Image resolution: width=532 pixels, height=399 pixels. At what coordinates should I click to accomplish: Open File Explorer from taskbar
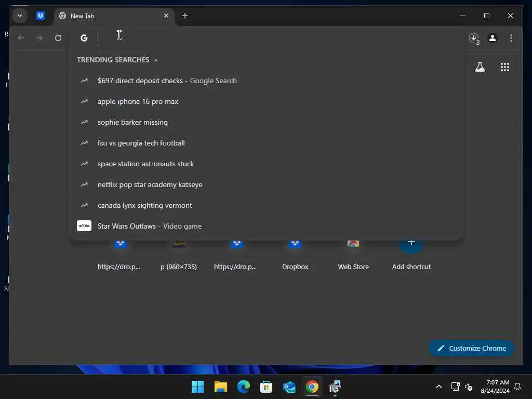point(220,387)
